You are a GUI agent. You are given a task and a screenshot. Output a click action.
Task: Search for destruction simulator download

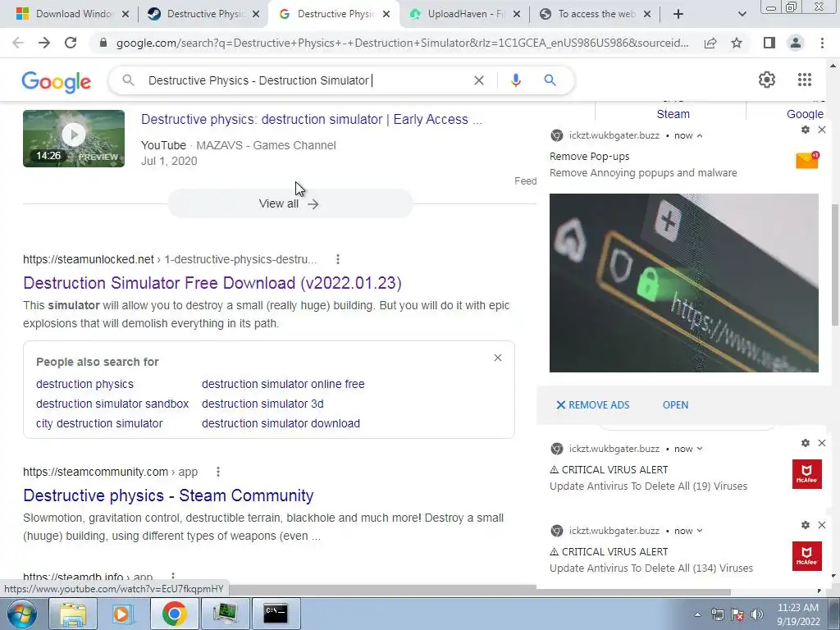point(281,423)
